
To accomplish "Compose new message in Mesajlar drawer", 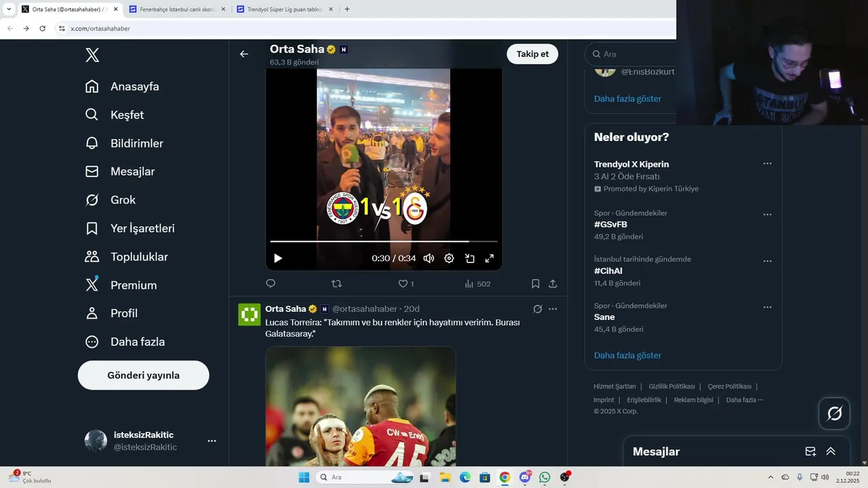I will [810, 451].
